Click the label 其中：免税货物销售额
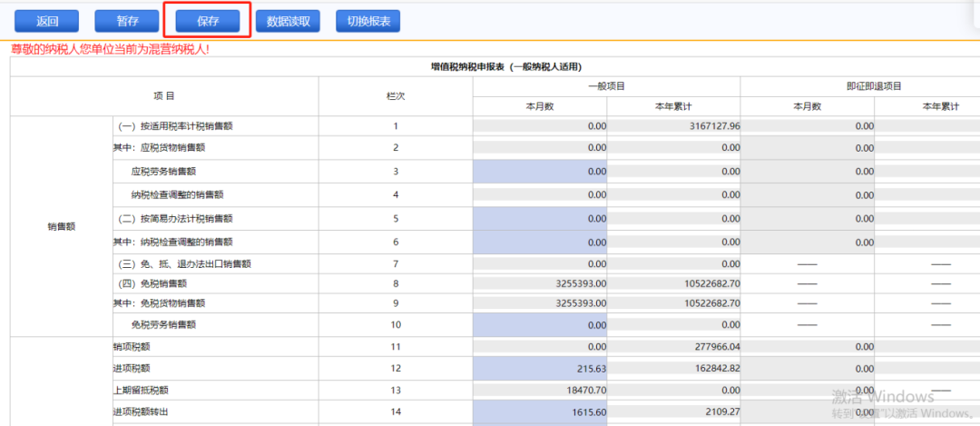 (159, 303)
